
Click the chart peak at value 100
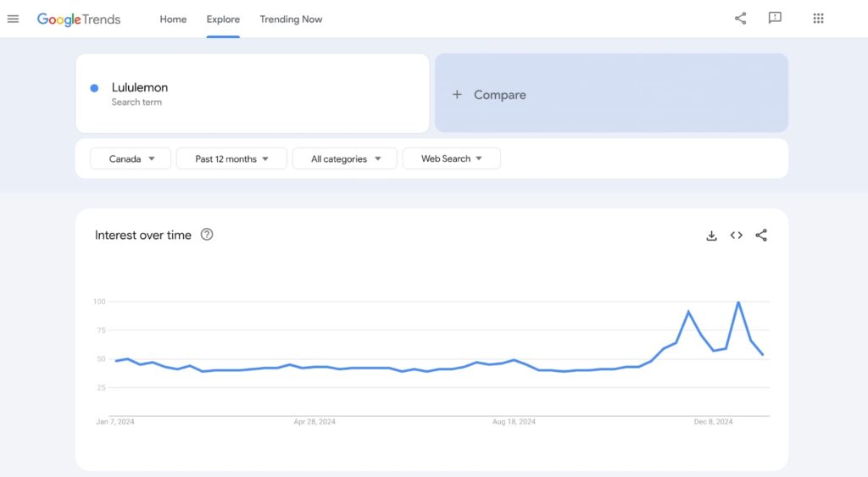738,302
